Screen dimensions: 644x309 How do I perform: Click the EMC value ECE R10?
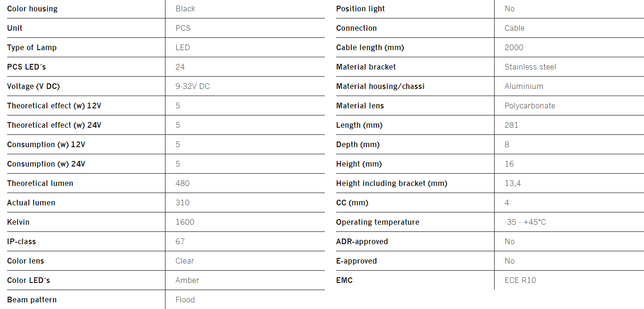click(x=520, y=280)
